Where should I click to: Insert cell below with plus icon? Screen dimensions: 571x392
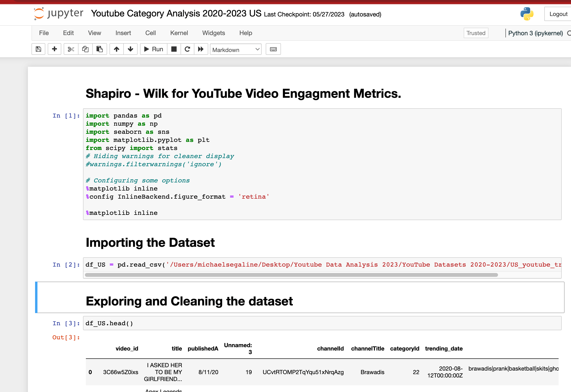(54, 49)
